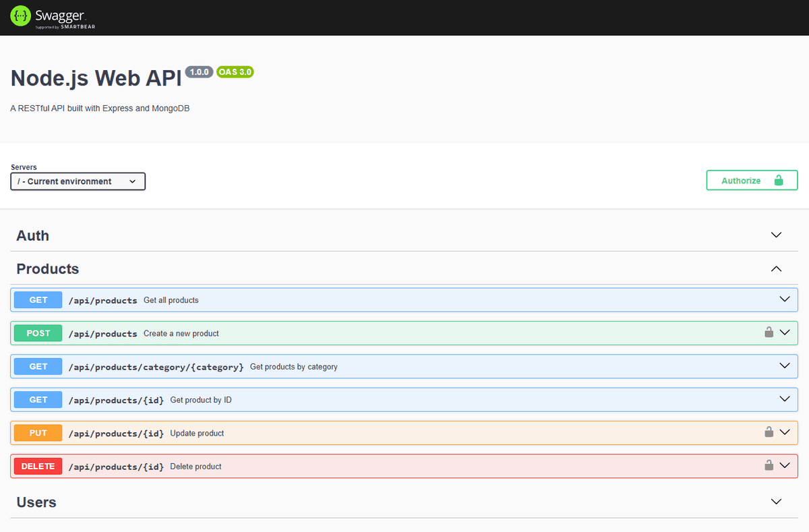Click the GET badge for Get all products

(38, 300)
